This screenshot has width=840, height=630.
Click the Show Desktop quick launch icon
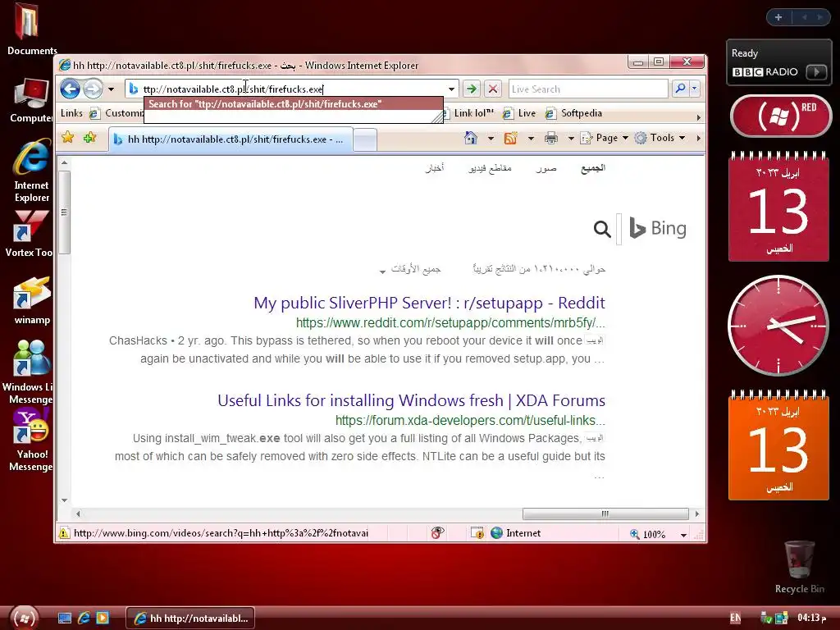(x=65, y=619)
